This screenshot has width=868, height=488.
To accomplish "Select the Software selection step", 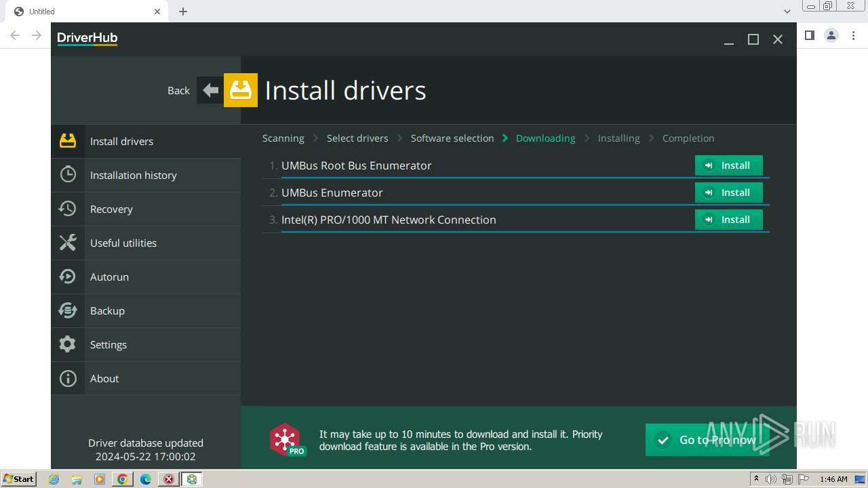I will click(452, 138).
